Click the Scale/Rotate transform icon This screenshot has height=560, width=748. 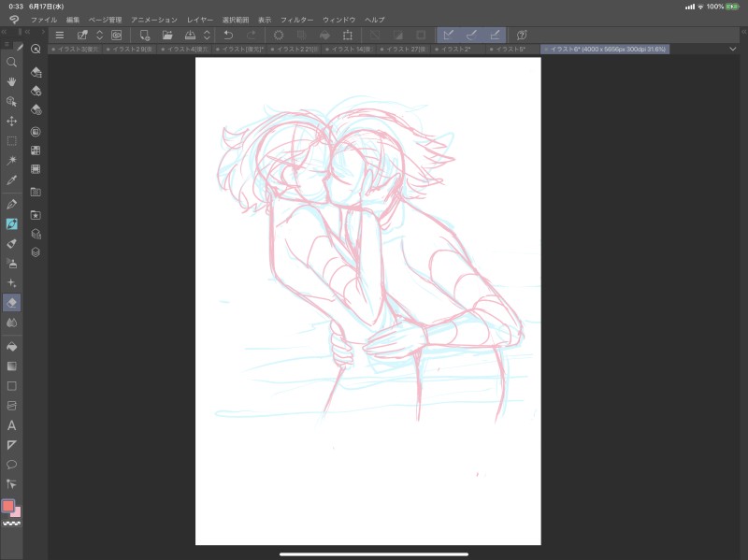point(348,35)
